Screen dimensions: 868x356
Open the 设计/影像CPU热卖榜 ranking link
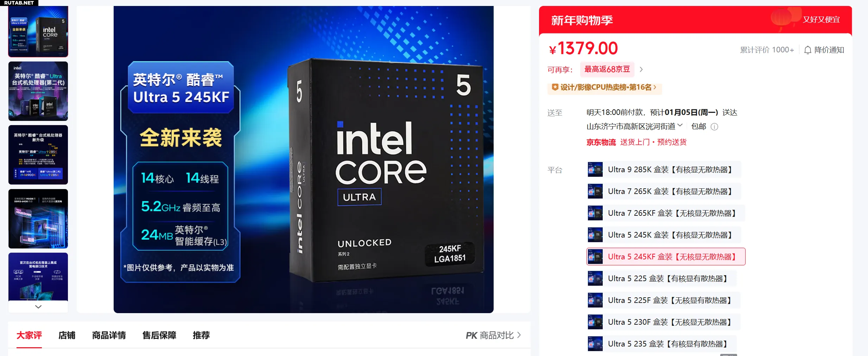point(604,87)
